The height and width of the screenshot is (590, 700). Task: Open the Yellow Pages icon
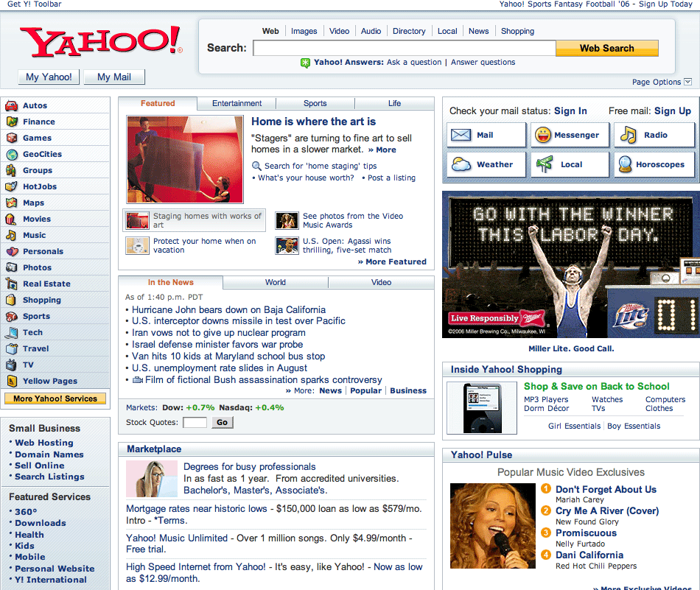(x=12, y=381)
